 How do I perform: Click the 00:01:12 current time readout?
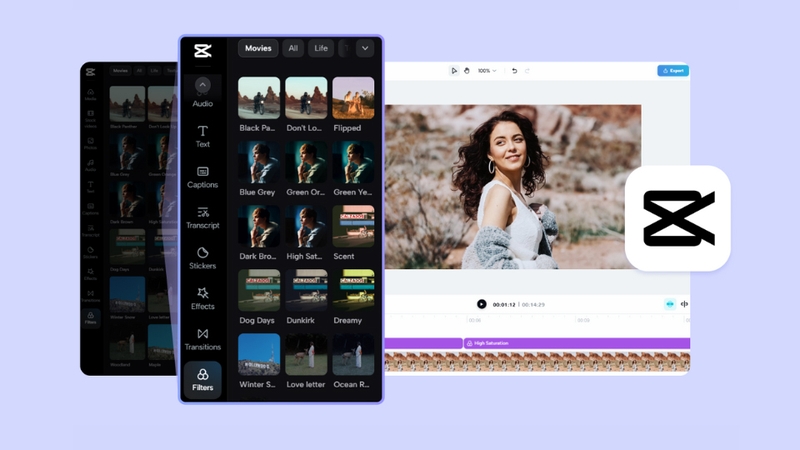tap(504, 305)
